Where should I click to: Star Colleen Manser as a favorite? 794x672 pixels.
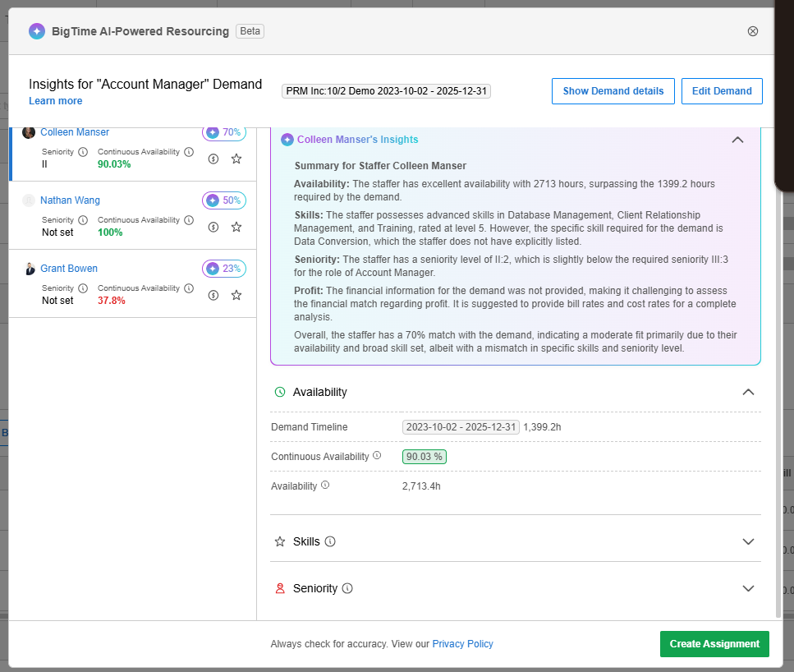point(236,159)
